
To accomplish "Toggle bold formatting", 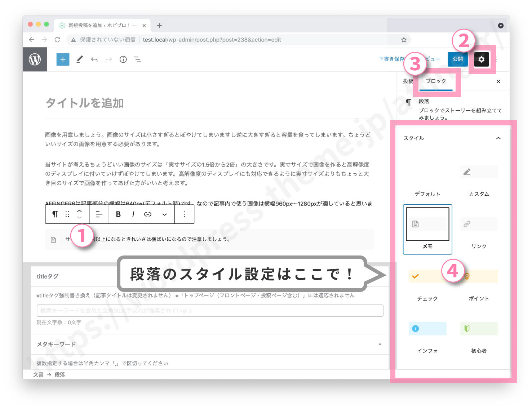I will (x=118, y=214).
